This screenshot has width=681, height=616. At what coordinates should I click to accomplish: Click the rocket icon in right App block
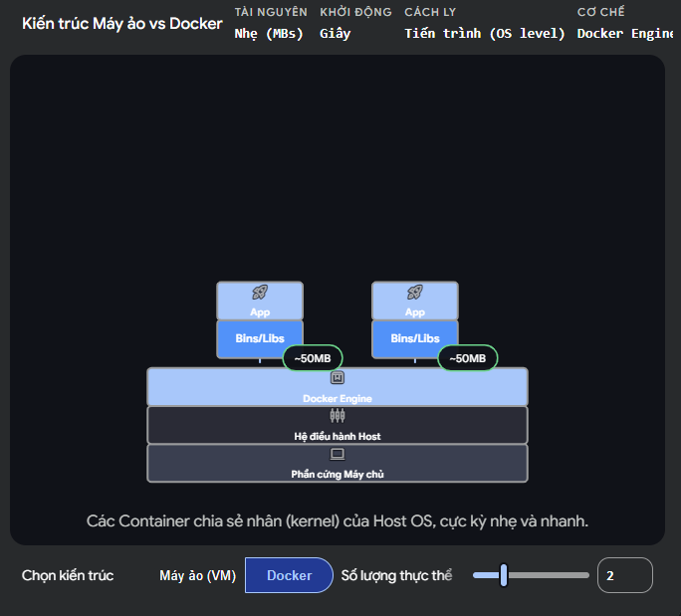tap(415, 293)
